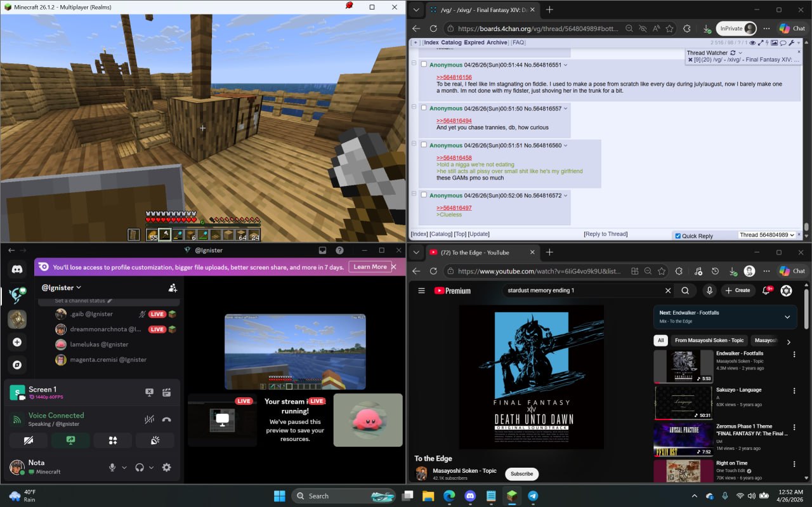Image resolution: width=812 pixels, height=507 pixels.
Task: Open Discord user settings gear
Action: [x=166, y=468]
